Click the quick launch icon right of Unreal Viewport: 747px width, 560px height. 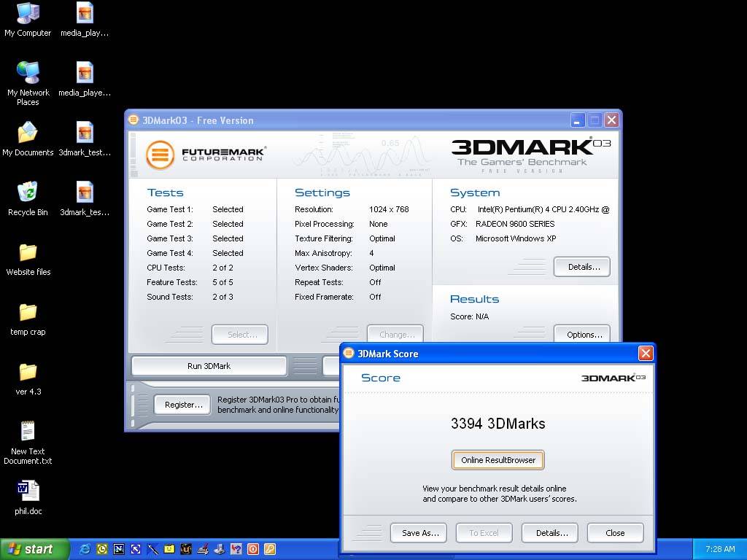point(203,549)
